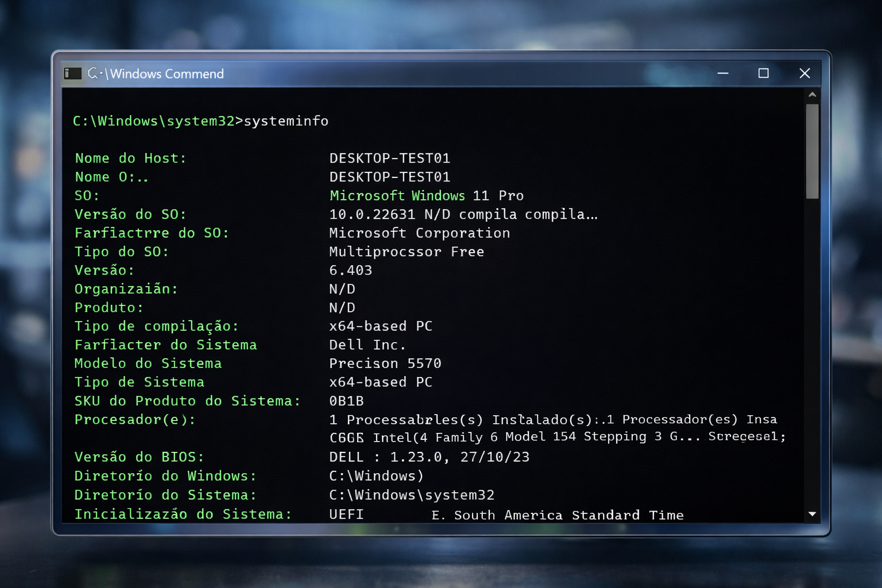This screenshot has width=882, height=588.
Task: Select the "Microsoft Corporation" text
Action: click(419, 233)
